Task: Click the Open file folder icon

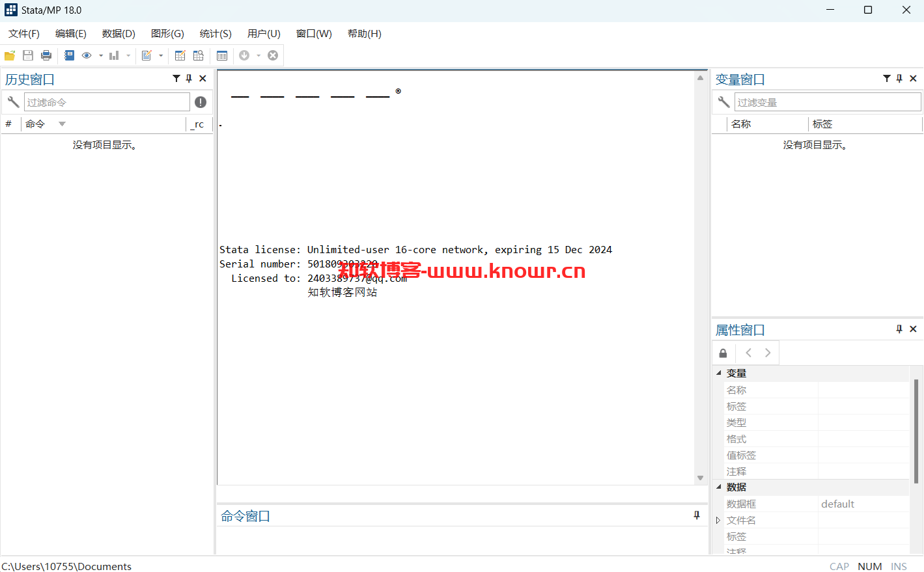Action: 10,55
